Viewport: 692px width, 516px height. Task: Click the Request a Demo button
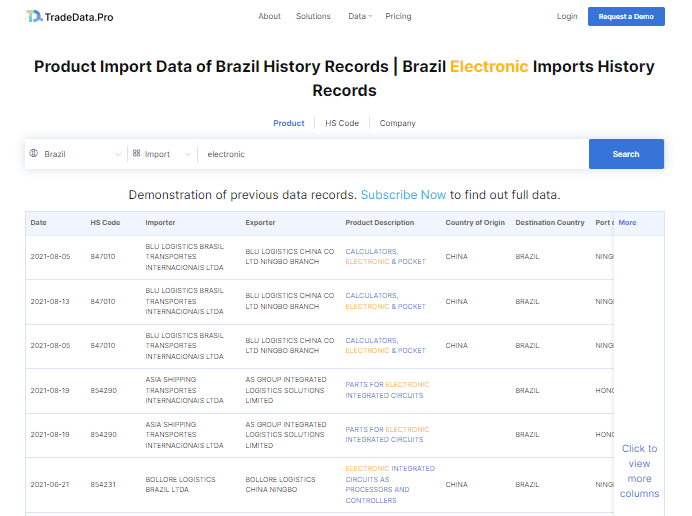click(x=626, y=16)
